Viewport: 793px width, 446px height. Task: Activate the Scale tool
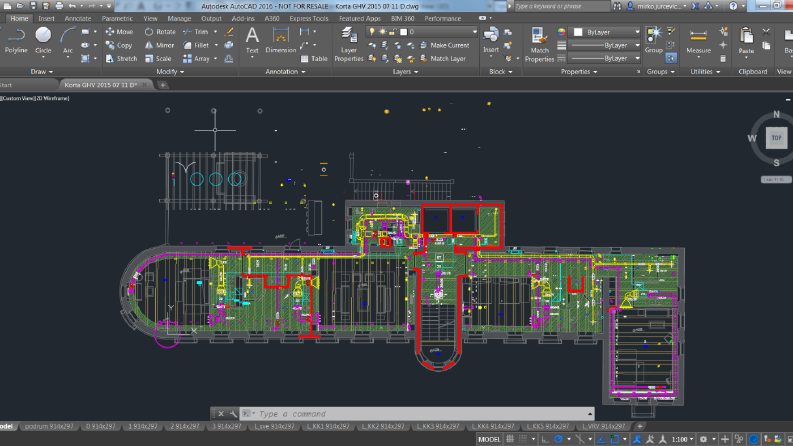pos(158,59)
